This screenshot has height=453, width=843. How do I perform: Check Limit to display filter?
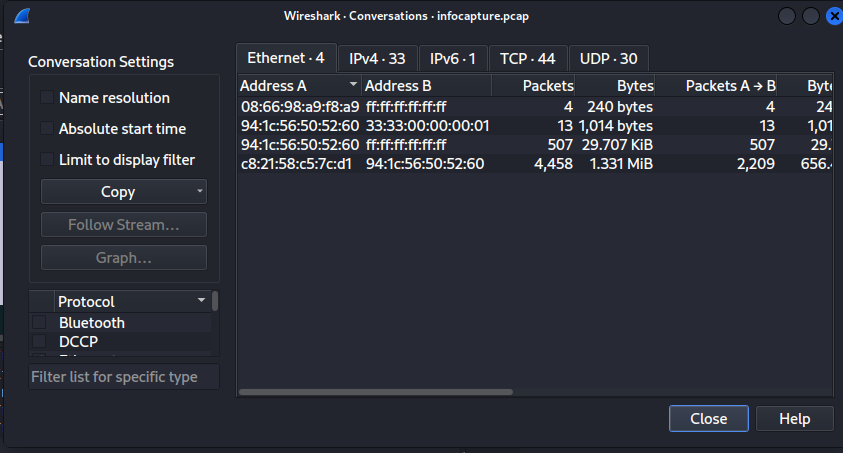click(x=47, y=160)
